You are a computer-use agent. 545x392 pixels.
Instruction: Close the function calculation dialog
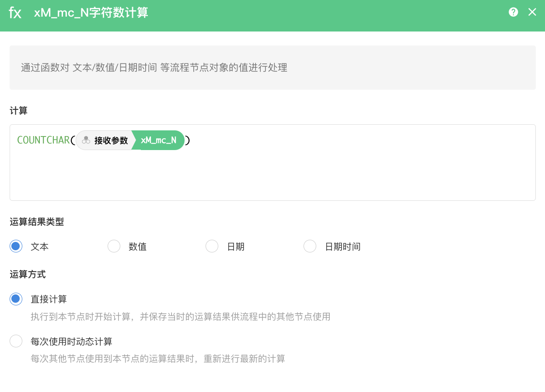pos(532,12)
